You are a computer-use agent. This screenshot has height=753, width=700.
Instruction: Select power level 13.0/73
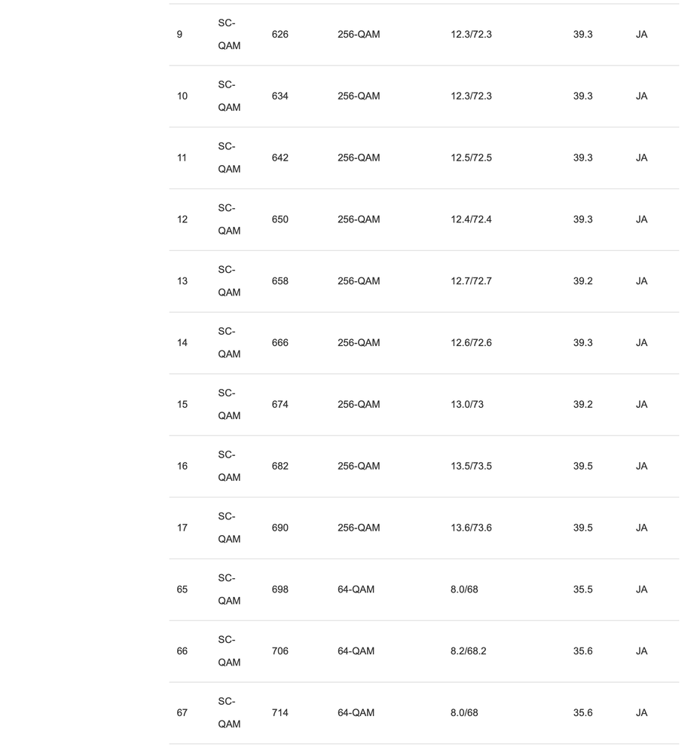click(x=466, y=404)
